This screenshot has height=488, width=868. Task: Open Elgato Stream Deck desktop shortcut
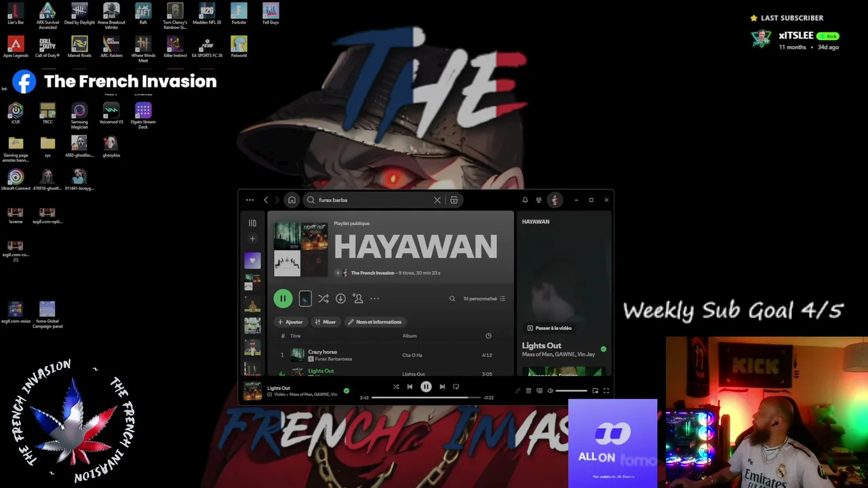(x=143, y=116)
